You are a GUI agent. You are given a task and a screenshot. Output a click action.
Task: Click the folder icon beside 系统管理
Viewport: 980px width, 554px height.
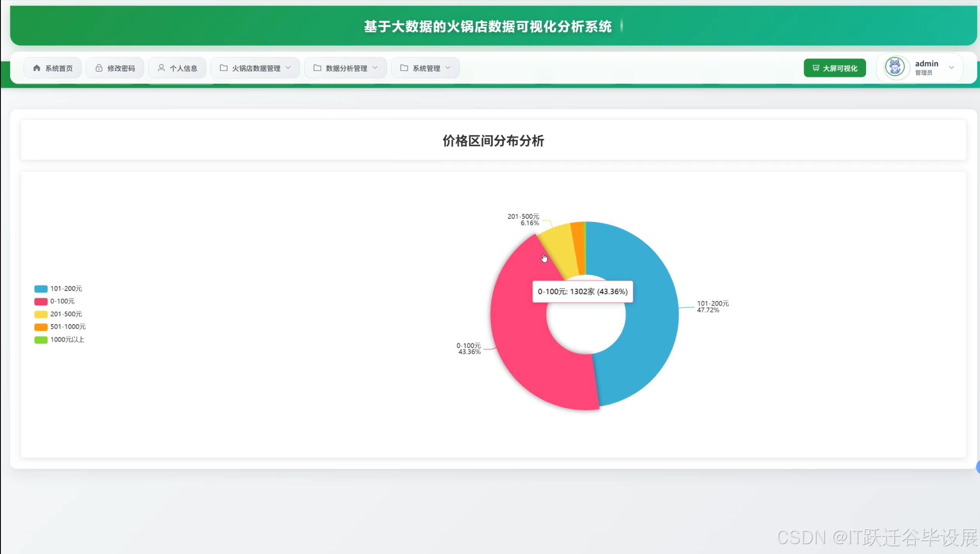click(x=404, y=68)
